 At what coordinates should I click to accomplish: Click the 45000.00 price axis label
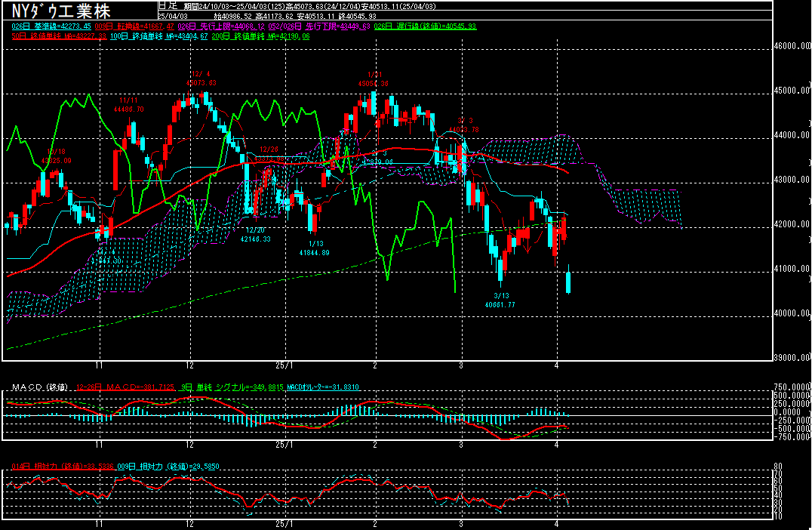792,90
